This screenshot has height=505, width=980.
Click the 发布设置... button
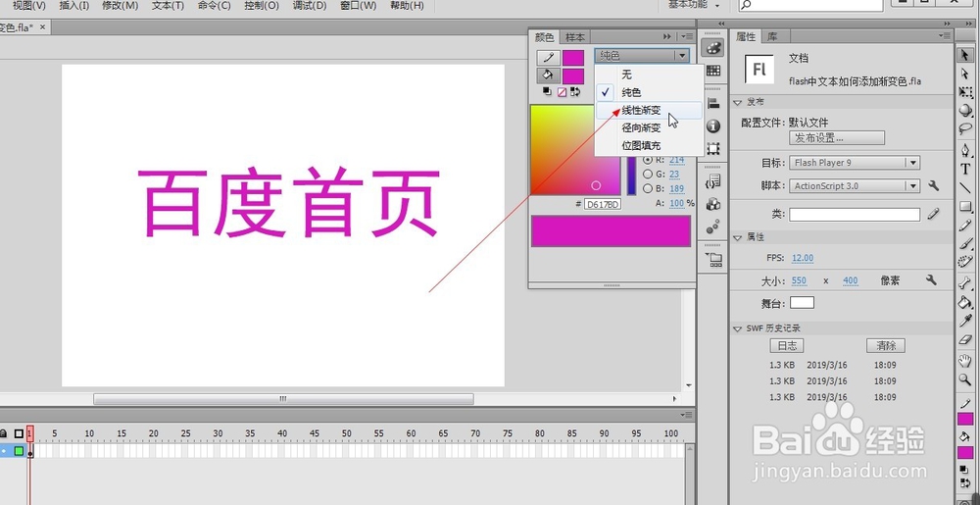click(x=837, y=137)
